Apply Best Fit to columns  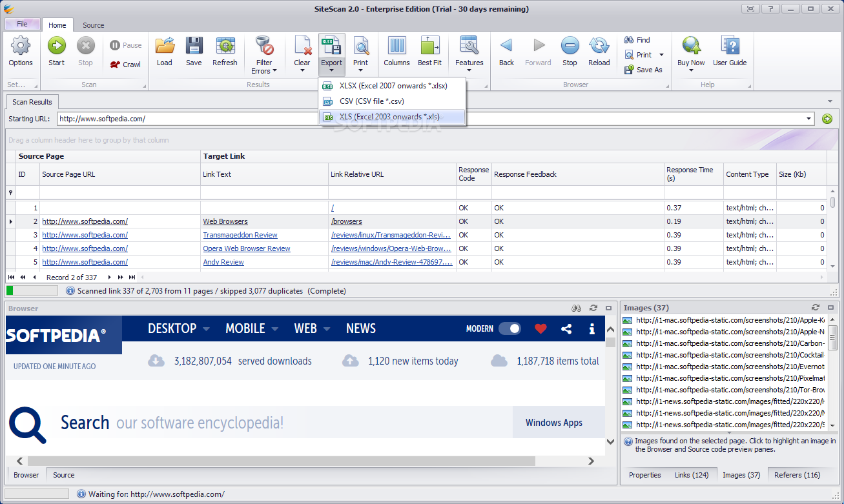point(429,52)
